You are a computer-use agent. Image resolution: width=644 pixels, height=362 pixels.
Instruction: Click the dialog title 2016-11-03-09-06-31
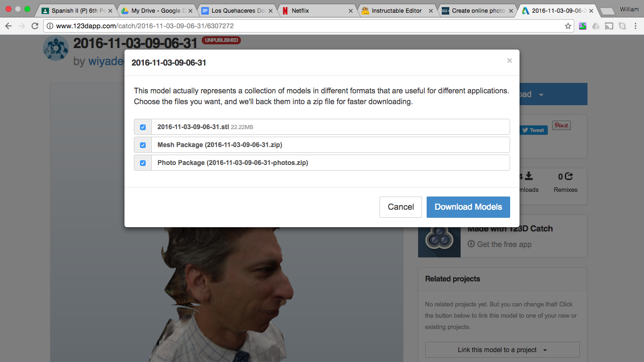pos(169,63)
